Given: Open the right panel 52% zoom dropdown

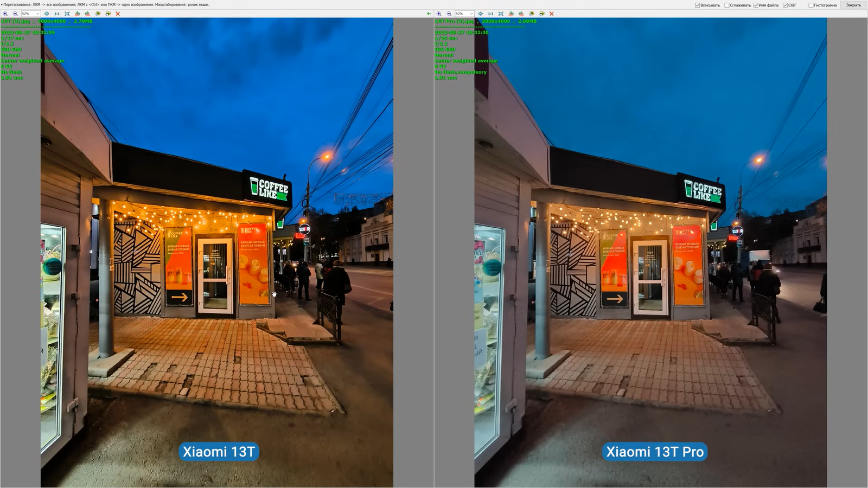Looking at the screenshot, I should (471, 14).
